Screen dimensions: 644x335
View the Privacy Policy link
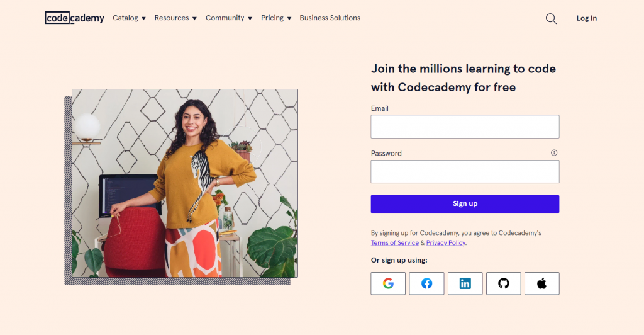[445, 243]
